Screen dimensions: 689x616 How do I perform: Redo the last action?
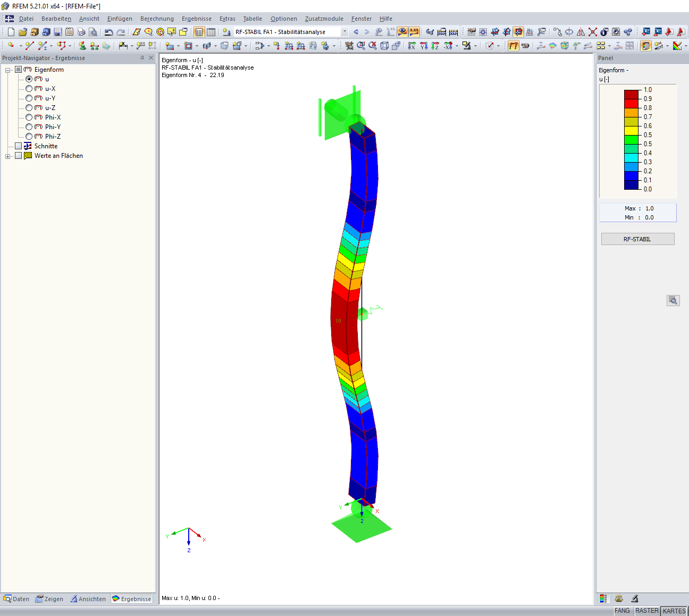121,32
